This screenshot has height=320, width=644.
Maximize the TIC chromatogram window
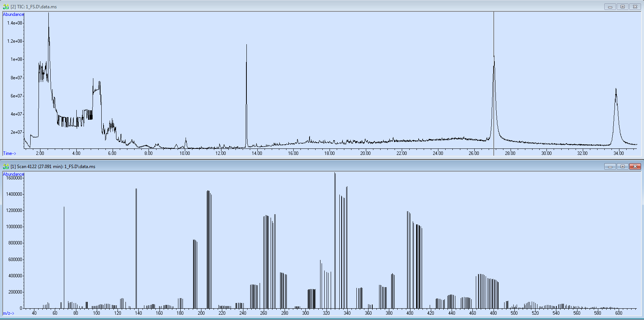622,7
